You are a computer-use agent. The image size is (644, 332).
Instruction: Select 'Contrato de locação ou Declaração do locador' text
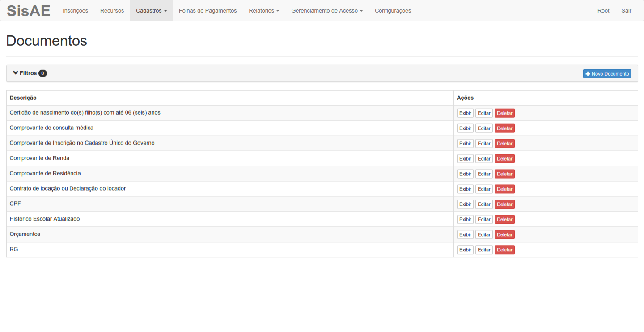coord(68,188)
